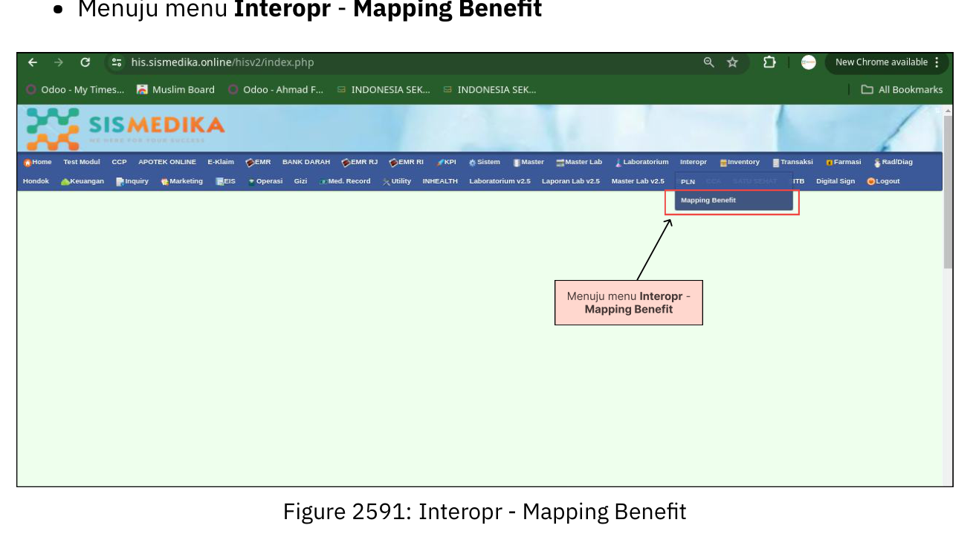Image resolution: width=970 pixels, height=560 pixels.
Task: Open the Inventory menu
Action: coord(740,162)
